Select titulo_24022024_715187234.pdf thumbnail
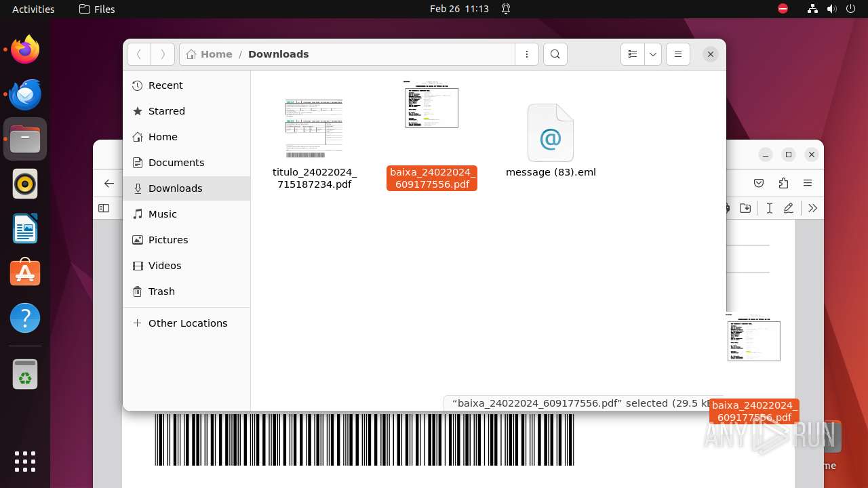The width and height of the screenshot is (868, 488). pos(314,129)
